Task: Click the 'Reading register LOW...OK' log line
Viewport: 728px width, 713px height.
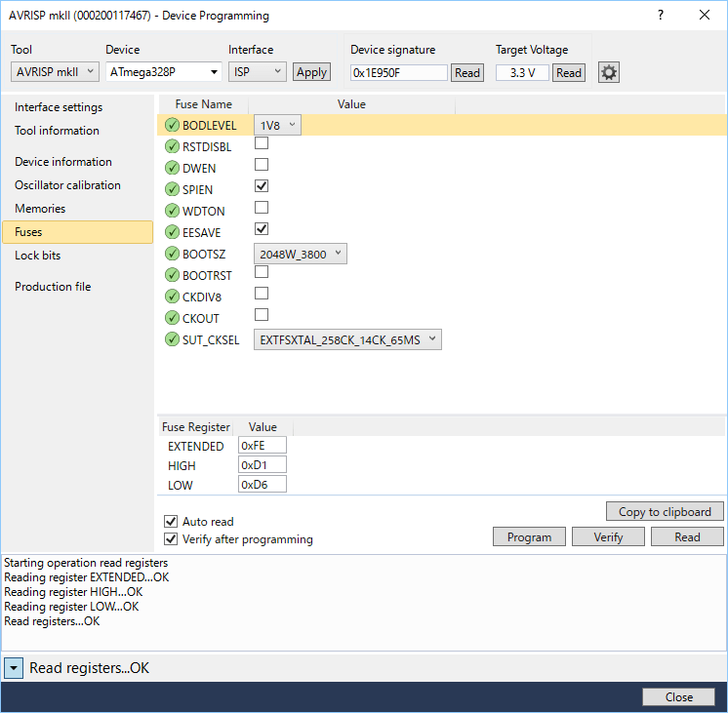Action: click(71, 607)
